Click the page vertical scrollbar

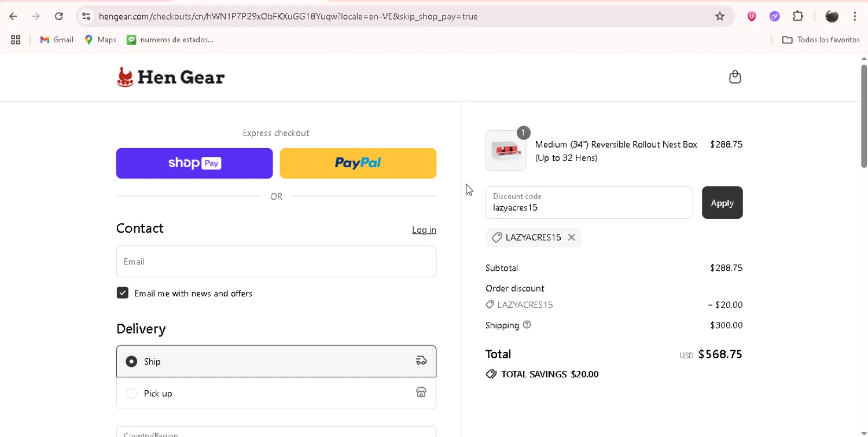863,116
